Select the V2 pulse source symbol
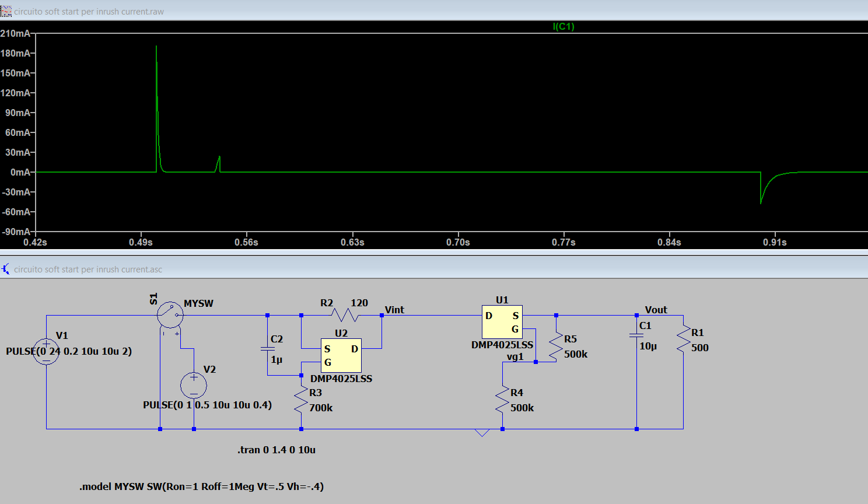Screen dimensions: 868x504 194,386
